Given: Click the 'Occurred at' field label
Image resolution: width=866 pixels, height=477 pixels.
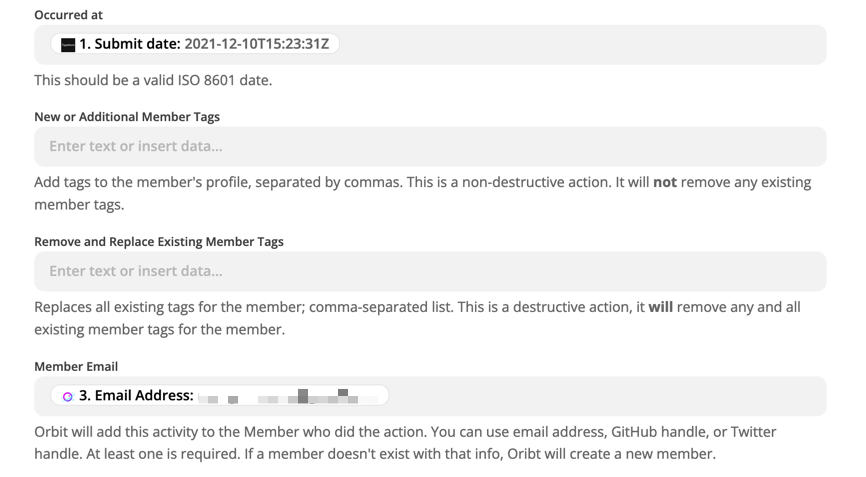Looking at the screenshot, I should [68, 16].
